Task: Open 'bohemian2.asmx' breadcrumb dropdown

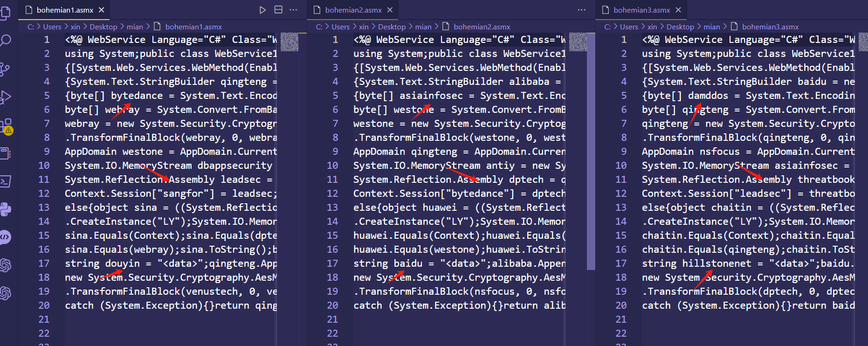Action: (x=482, y=27)
